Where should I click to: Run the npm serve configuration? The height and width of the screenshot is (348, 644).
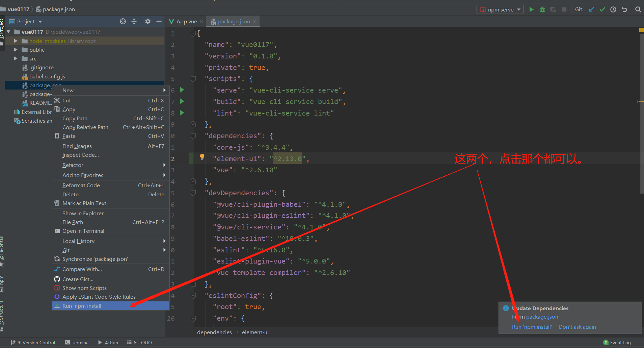[x=531, y=9]
